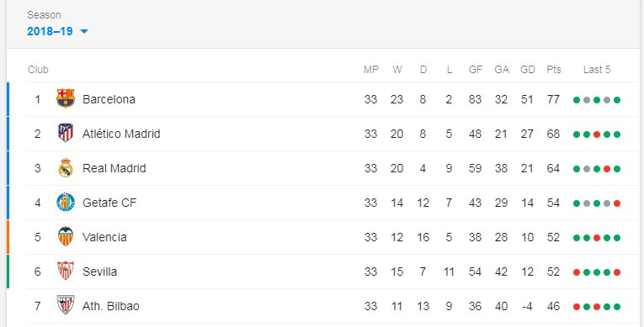Select the Sevilla club badge
The image size is (644, 327).
[66, 272]
